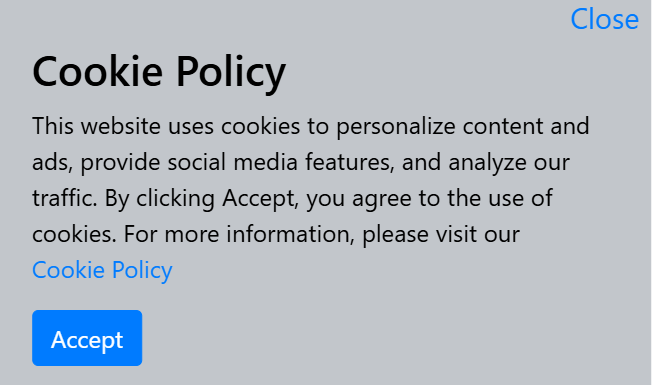652x385 pixels.
Task: Click the word 'provide' in the second line
Action: [120, 163]
